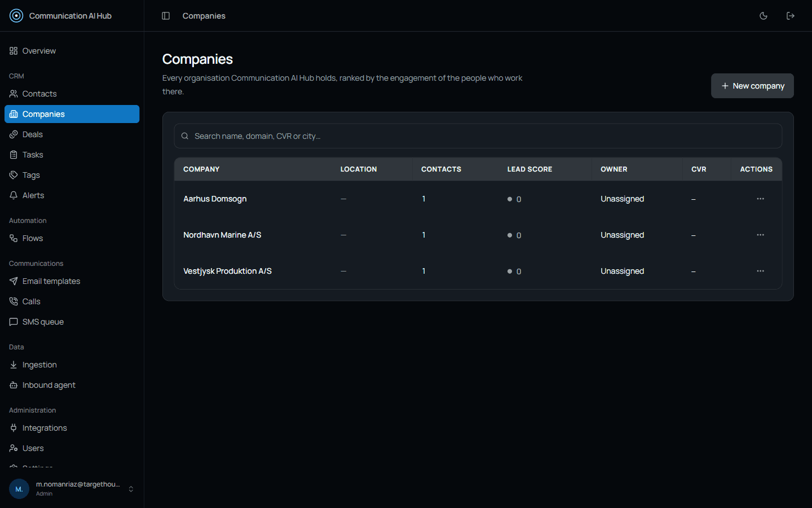This screenshot has height=508, width=812.
Task: Open the Contacts page
Action: [72, 94]
